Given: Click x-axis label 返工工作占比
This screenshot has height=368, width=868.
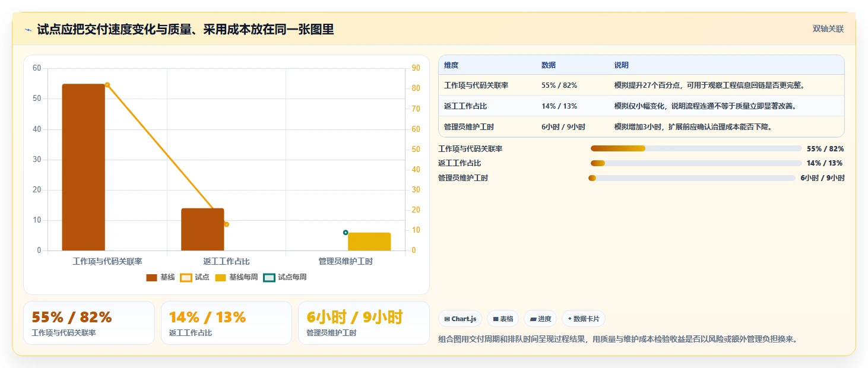Looking at the screenshot, I should tap(226, 261).
